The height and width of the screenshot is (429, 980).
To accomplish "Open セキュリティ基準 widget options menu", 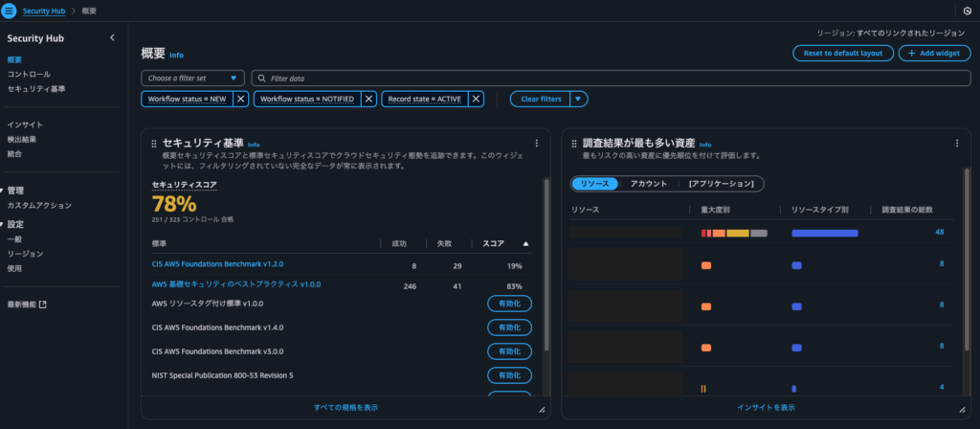I will point(536,144).
